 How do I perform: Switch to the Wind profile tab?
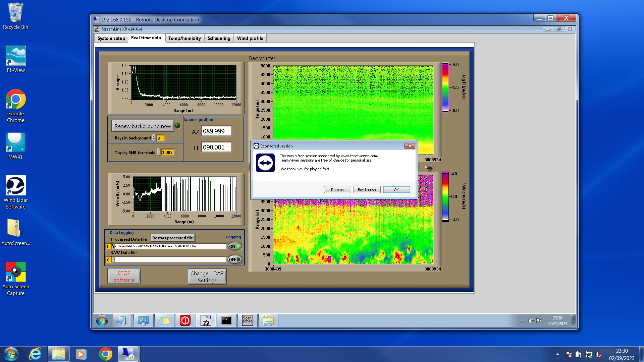(250, 38)
